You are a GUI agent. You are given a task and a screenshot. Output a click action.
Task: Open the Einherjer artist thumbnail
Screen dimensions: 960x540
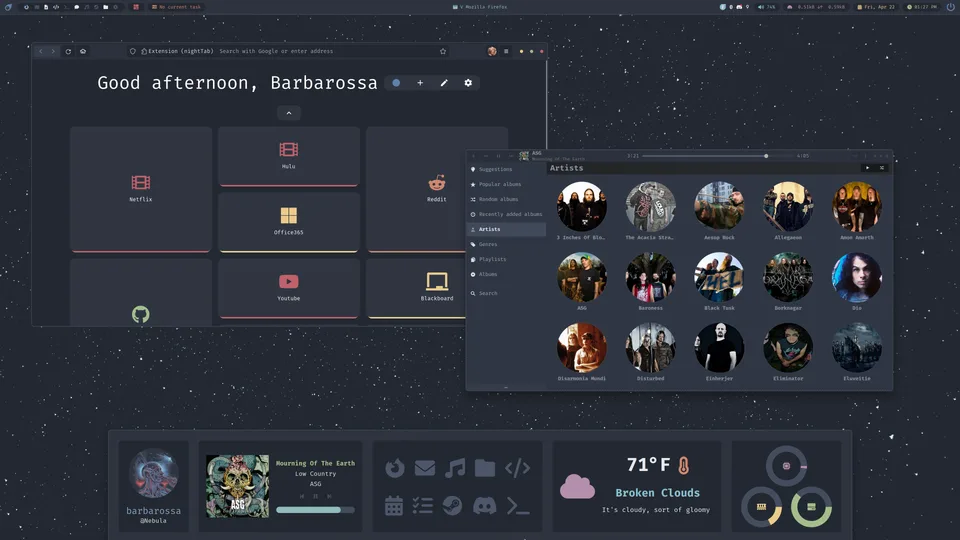click(719, 348)
